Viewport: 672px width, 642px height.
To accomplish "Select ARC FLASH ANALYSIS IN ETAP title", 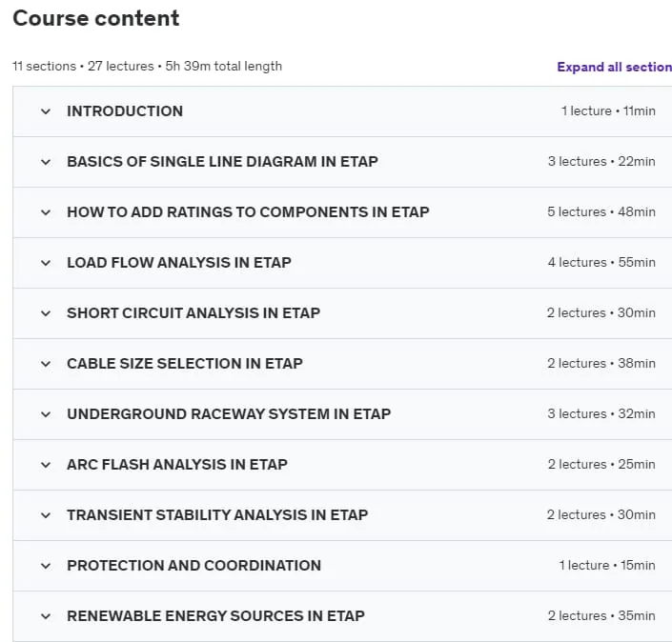I will coord(177,465).
